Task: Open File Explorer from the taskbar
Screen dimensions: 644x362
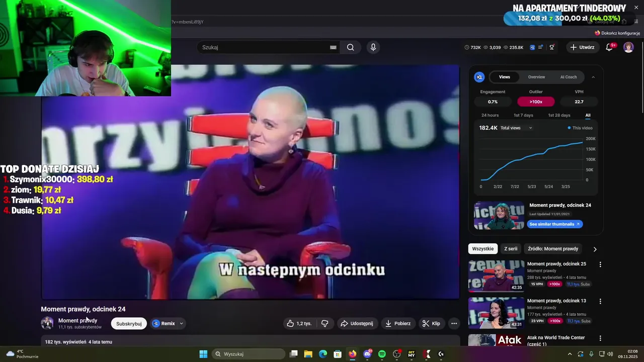Action: click(x=308, y=354)
